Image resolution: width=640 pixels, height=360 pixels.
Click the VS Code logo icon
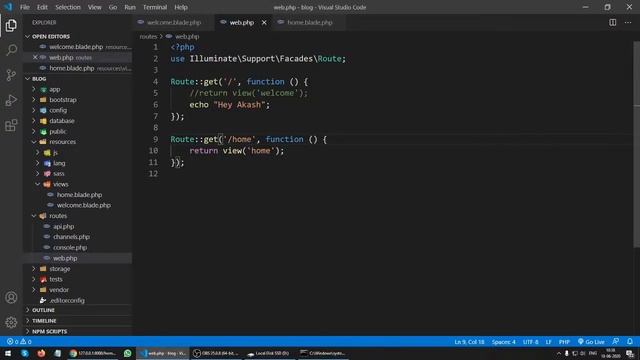click(8, 7)
